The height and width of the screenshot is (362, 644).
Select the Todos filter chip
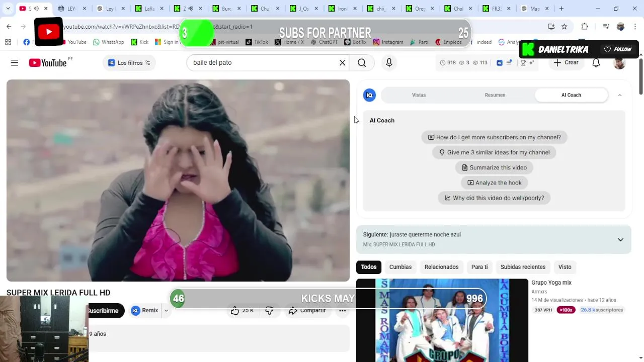pyautogui.click(x=368, y=267)
